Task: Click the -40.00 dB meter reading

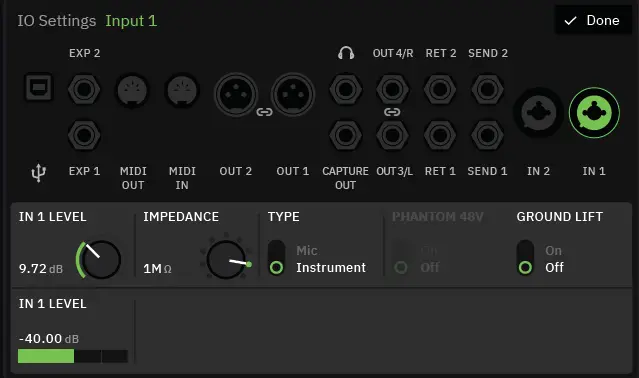Action: pos(49,338)
